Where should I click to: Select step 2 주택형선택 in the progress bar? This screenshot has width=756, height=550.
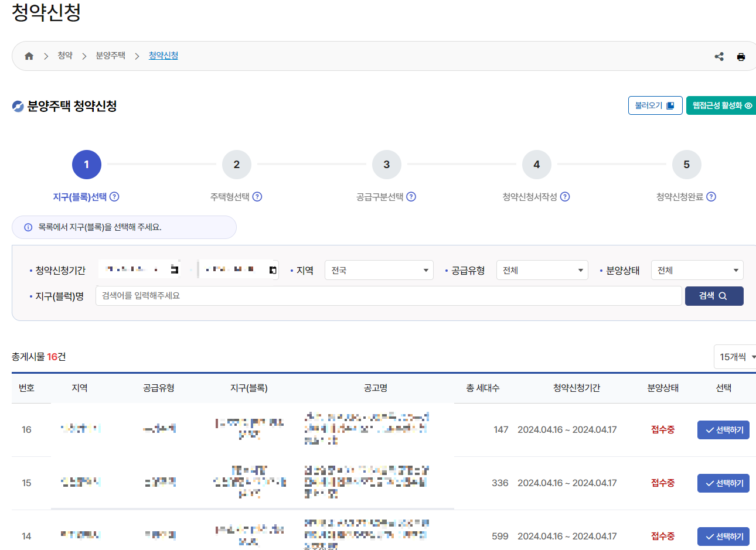click(x=237, y=165)
